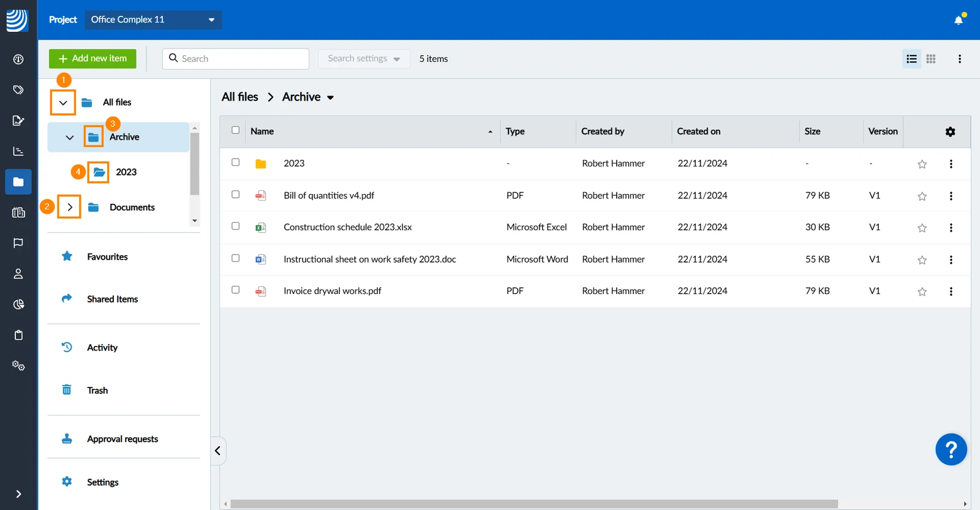Open the notifications bell
This screenshot has height=510, width=980.
pyautogui.click(x=959, y=20)
